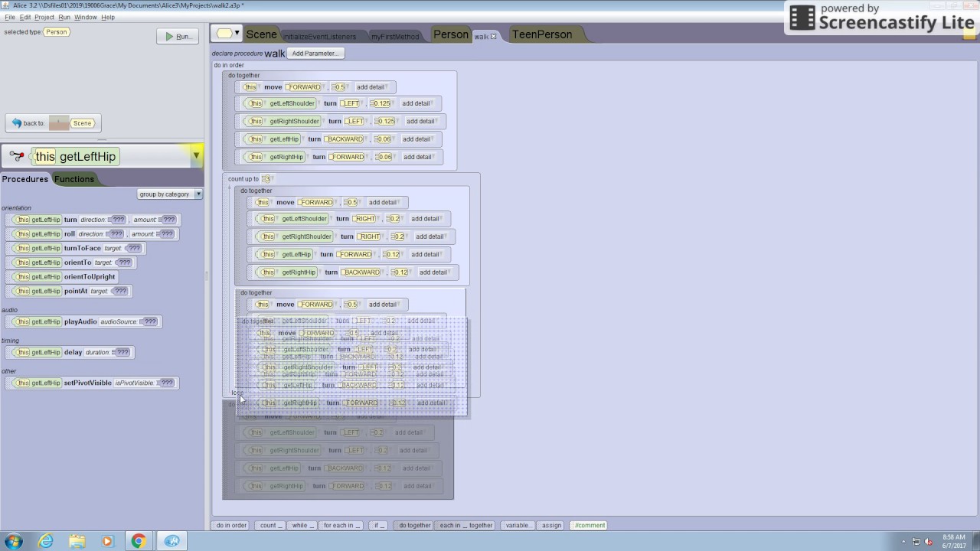
Task: Click the 'for each in _' block template
Action: pyautogui.click(x=341, y=525)
